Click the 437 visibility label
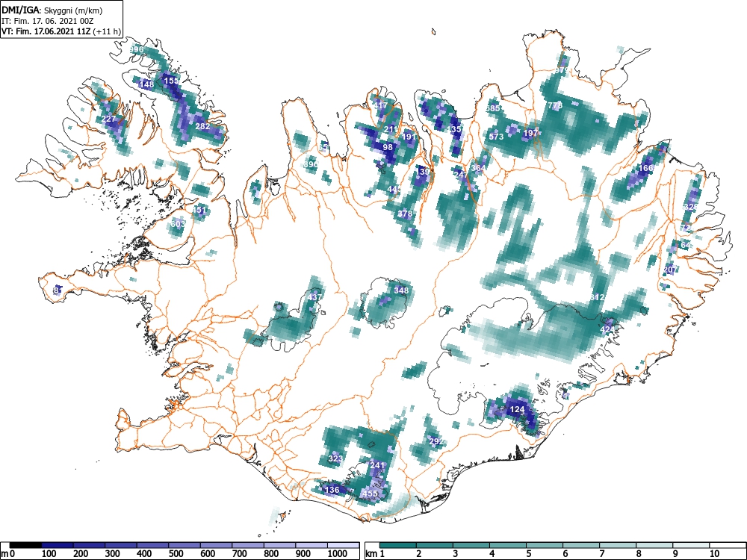 click(x=314, y=297)
